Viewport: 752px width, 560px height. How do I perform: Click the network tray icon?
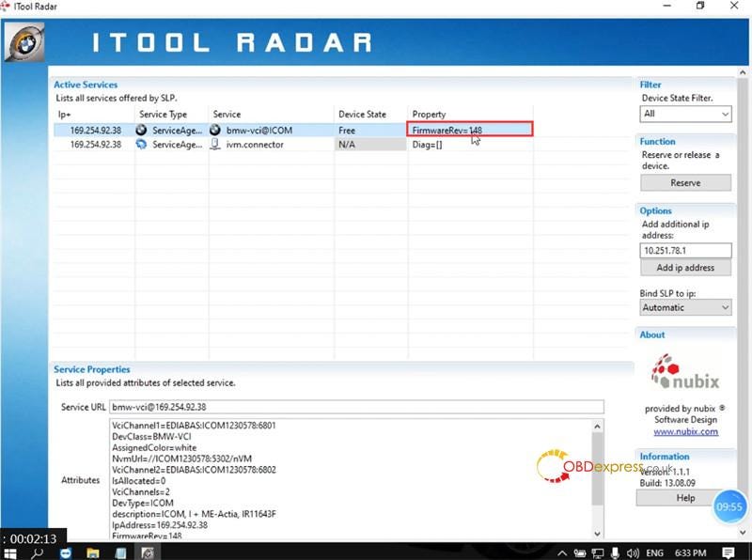click(598, 553)
